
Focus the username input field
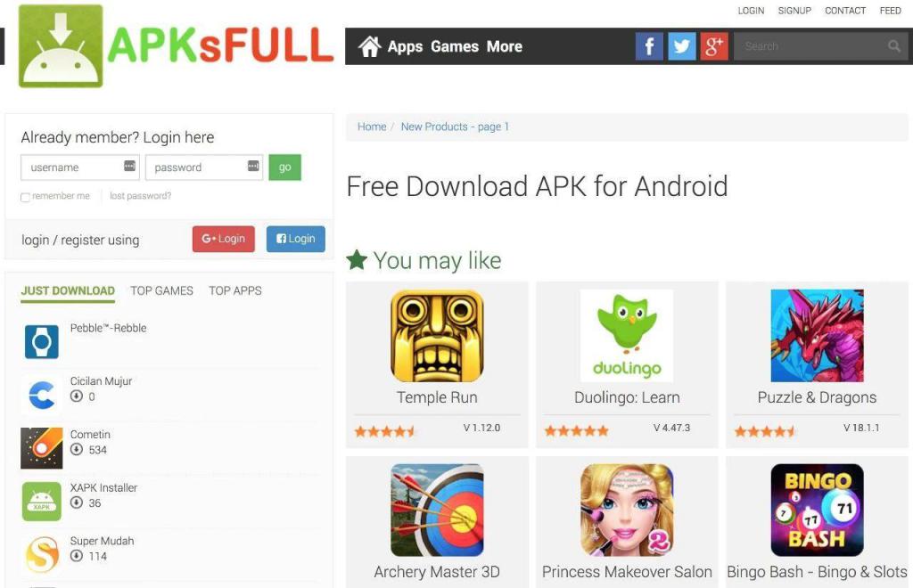point(79,167)
